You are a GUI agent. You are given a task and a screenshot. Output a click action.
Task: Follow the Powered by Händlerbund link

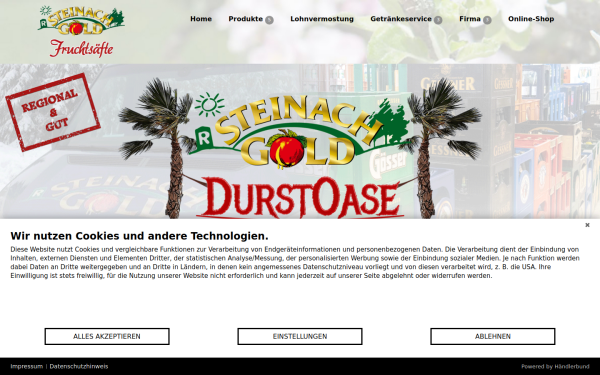coord(555,367)
